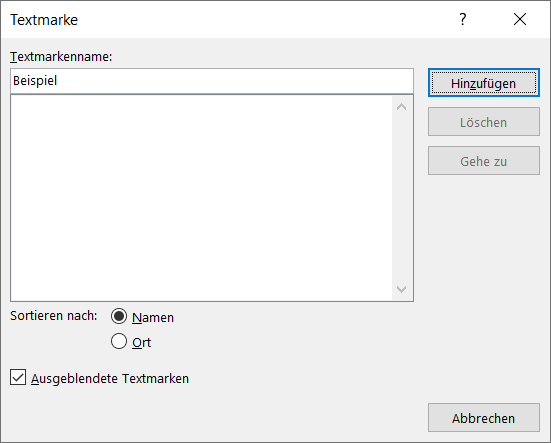Click the bookmark list scrollbar track
The width and height of the screenshot is (551, 443).
(x=401, y=198)
